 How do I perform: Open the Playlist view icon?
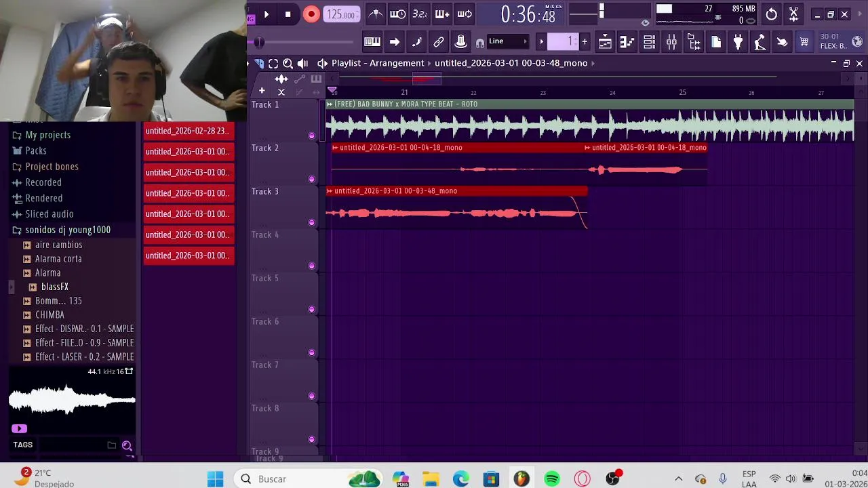pyautogui.click(x=605, y=42)
